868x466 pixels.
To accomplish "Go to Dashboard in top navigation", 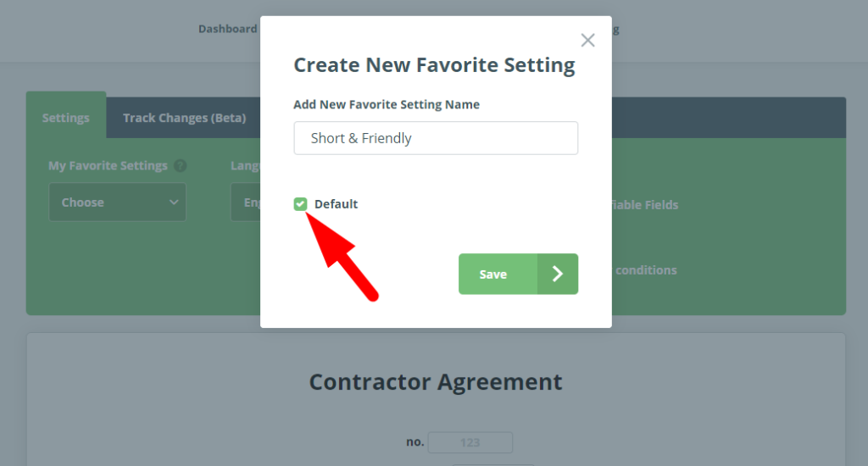I will pos(227,29).
